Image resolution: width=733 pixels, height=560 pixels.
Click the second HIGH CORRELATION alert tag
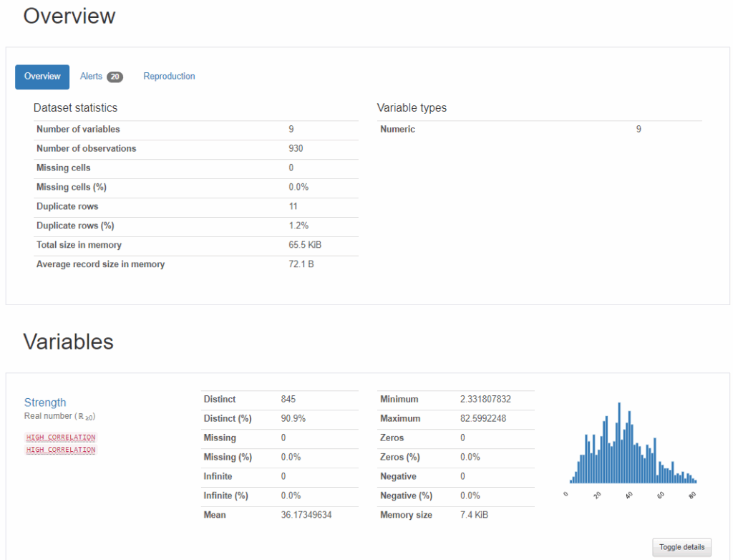[61, 450]
